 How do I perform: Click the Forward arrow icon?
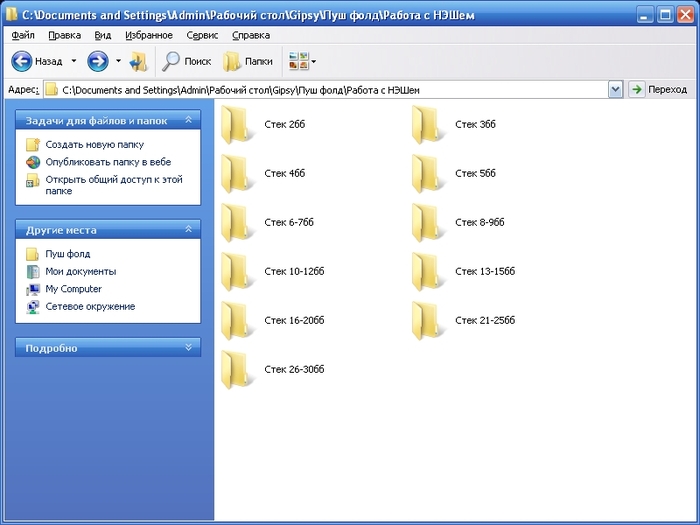click(x=98, y=61)
